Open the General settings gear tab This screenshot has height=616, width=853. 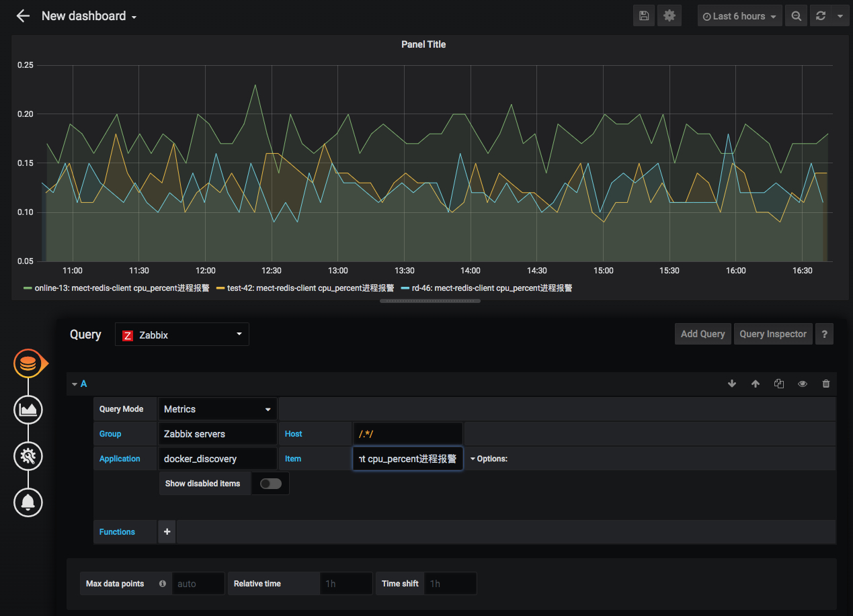point(28,456)
